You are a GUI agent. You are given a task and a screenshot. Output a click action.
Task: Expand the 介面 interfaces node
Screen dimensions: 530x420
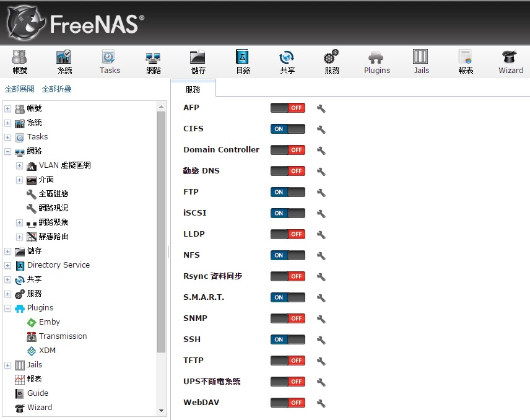pyautogui.click(x=19, y=180)
